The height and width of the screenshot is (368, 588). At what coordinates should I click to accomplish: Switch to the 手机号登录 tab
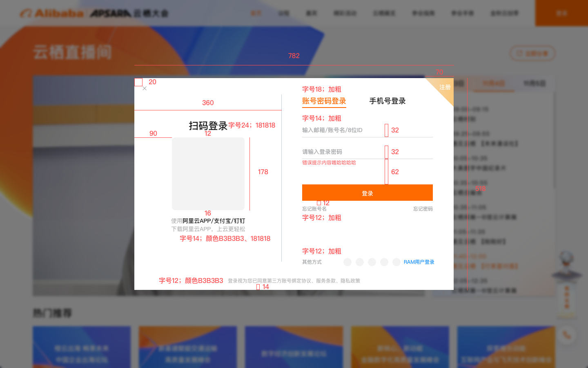point(388,101)
